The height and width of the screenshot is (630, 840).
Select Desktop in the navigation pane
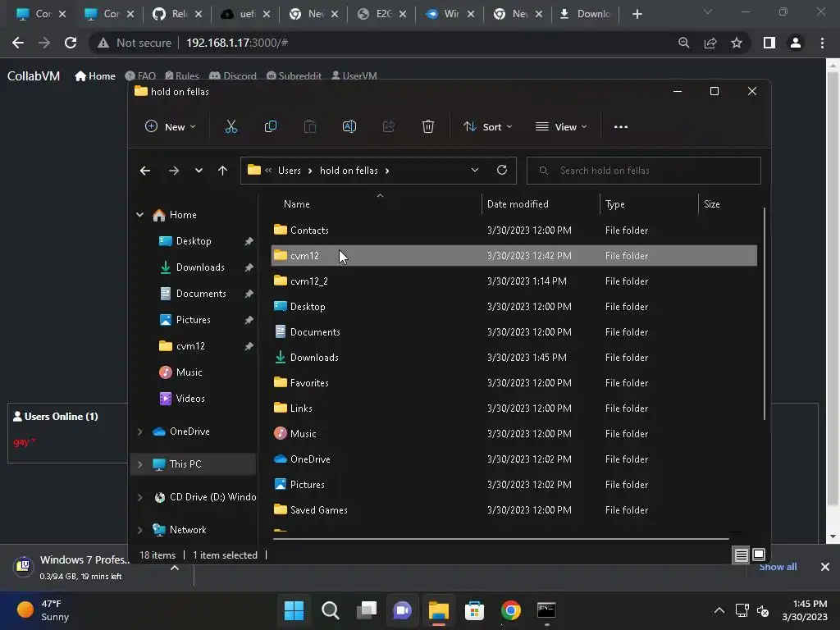tap(193, 241)
